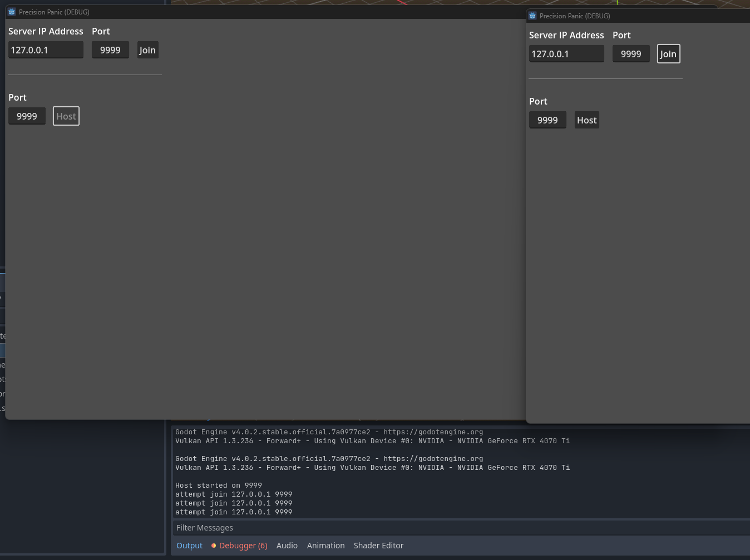Select the 'Host started on 9999' log line
This screenshot has height=560, width=750.
pos(219,485)
